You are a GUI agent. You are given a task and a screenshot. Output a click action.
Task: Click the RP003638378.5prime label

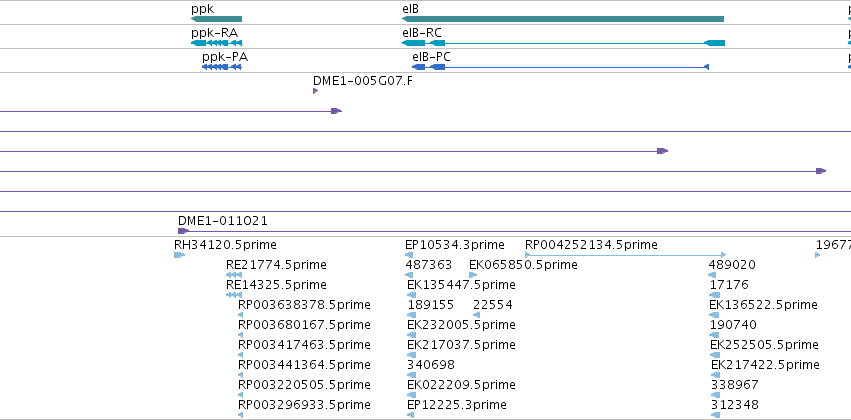(304, 305)
